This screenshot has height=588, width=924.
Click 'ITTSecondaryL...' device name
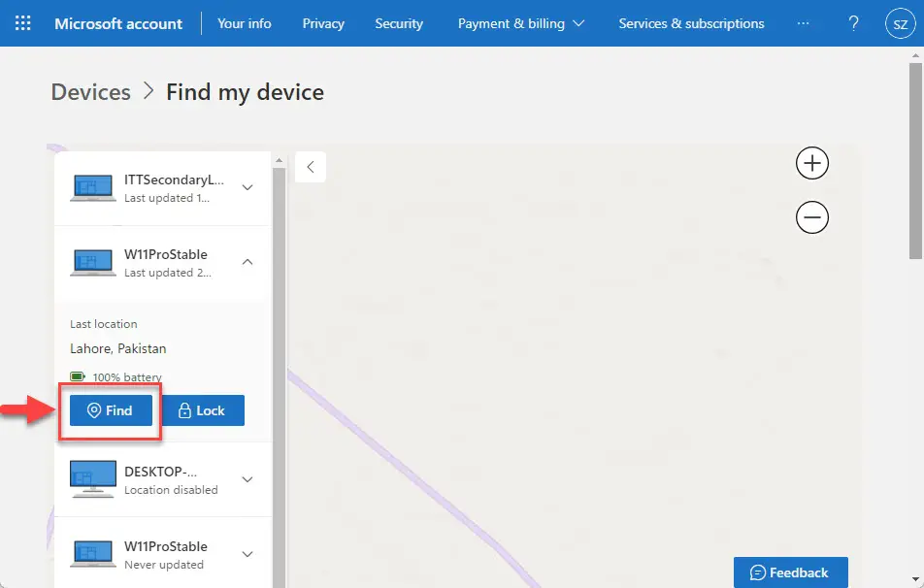pyautogui.click(x=174, y=180)
